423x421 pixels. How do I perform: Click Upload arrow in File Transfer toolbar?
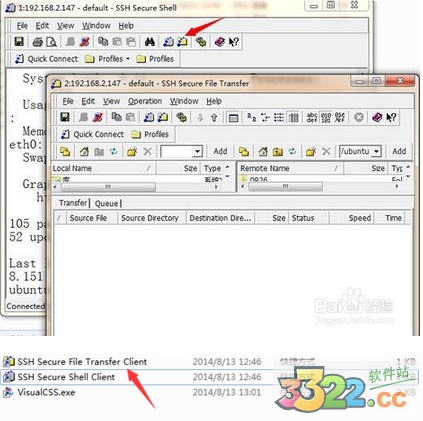214,117
